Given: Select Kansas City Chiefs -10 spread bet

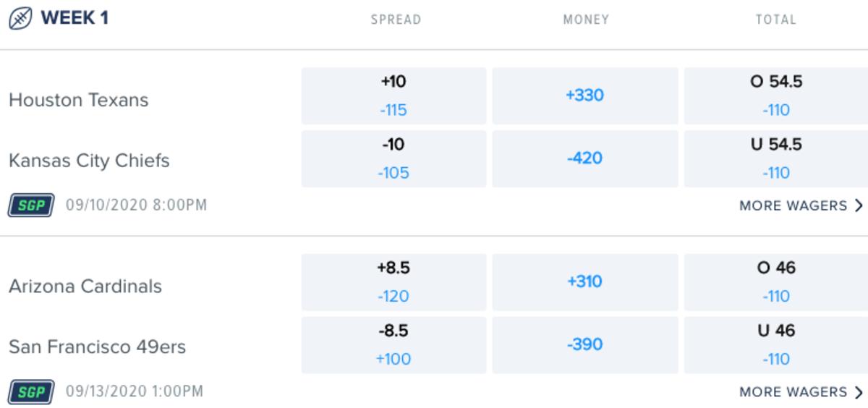Looking at the screenshot, I should click(393, 158).
